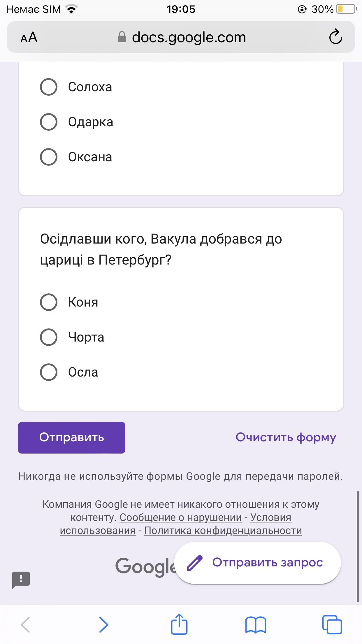362x644 pixels.
Task: Select the Солоха radio option
Action: tap(49, 87)
